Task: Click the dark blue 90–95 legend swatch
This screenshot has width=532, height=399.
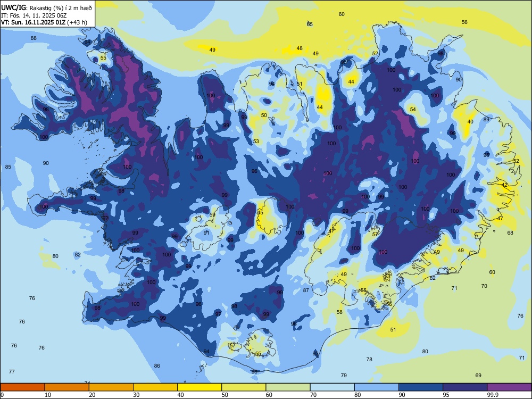Action: pyautogui.click(x=421, y=387)
